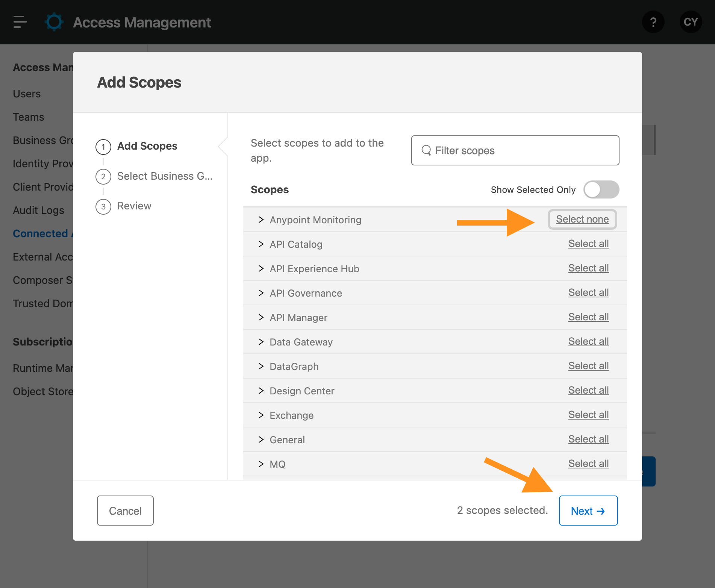The image size is (715, 588).
Task: Expand the Exchange scope group
Action: click(261, 415)
